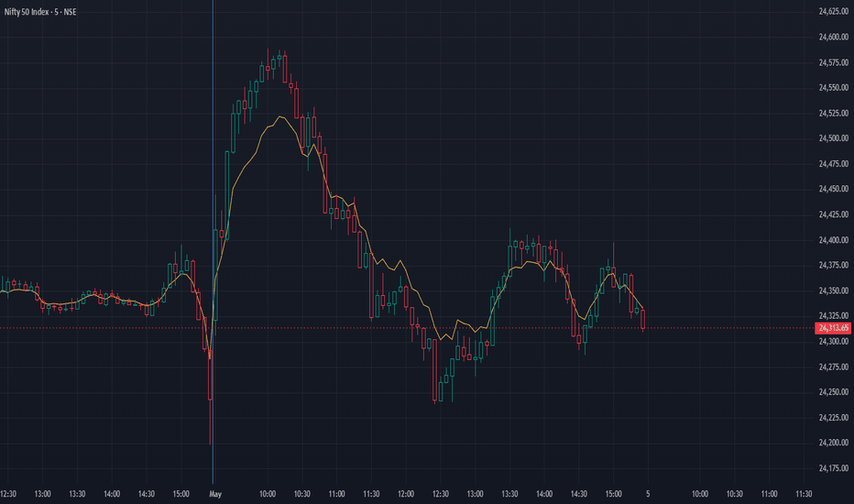The image size is (854, 504).
Task: Click the 24,275.00 price axis label
Action: pos(833,367)
